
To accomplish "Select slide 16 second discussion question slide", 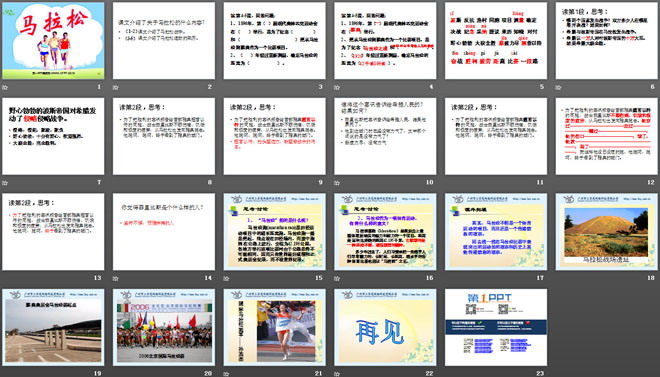I will coord(385,232).
